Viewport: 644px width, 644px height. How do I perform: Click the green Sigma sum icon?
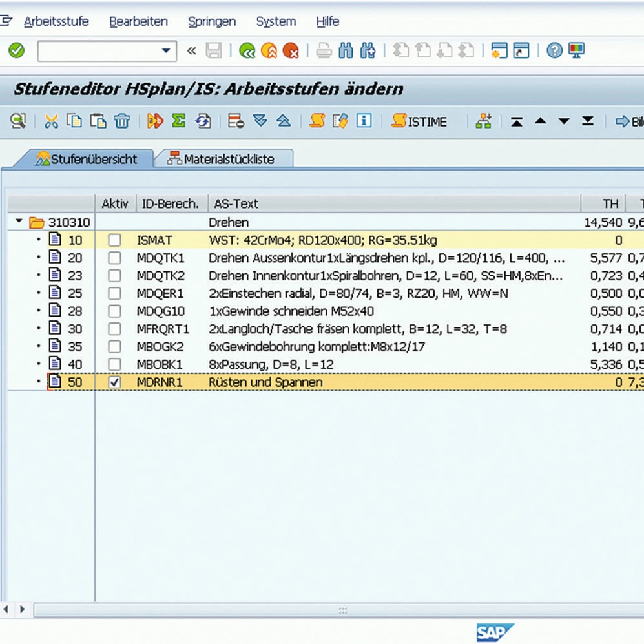click(178, 121)
